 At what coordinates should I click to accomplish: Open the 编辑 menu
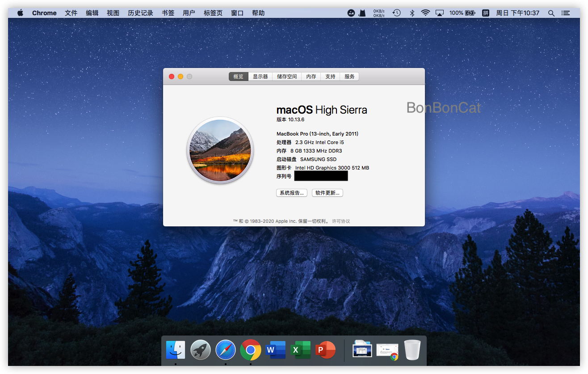click(92, 13)
